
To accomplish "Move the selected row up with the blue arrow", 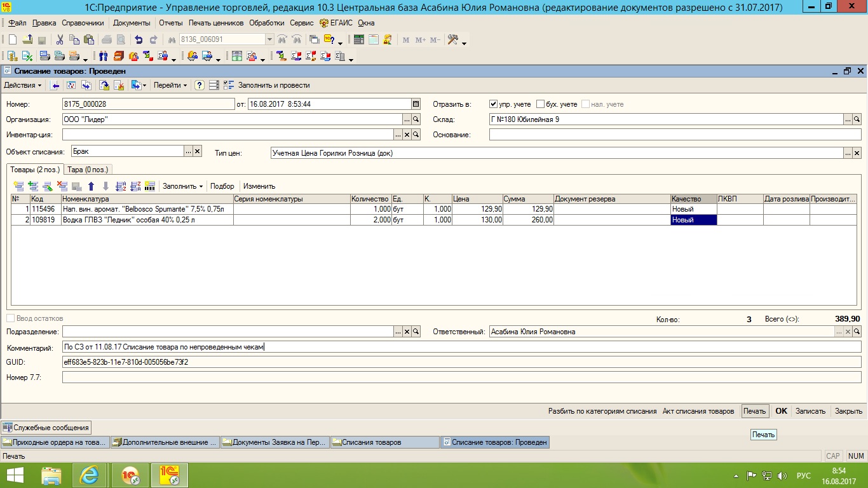I will pos(91,186).
